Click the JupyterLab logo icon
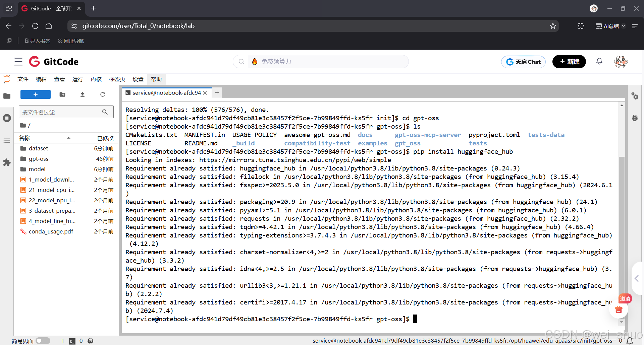This screenshot has width=644, height=345. tap(7, 79)
